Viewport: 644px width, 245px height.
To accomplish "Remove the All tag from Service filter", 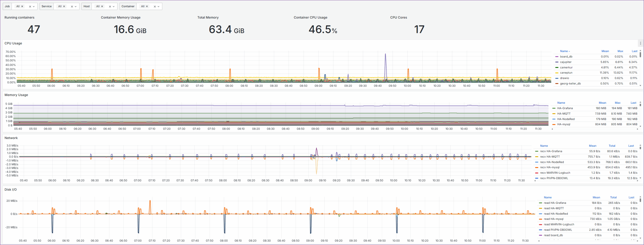I will (x=64, y=6).
